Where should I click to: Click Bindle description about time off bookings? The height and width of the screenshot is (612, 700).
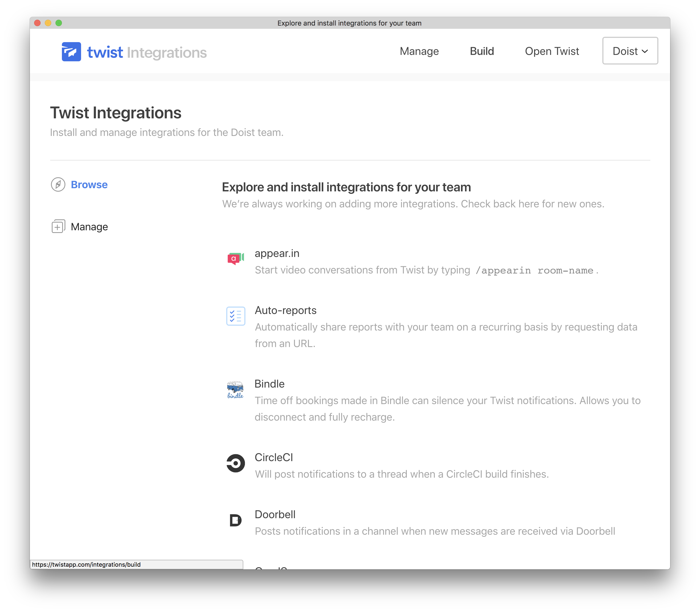click(x=447, y=409)
